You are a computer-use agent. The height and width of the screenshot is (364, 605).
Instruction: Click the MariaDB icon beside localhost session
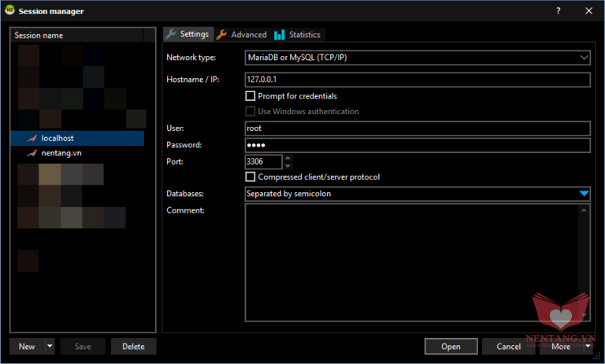tap(32, 139)
